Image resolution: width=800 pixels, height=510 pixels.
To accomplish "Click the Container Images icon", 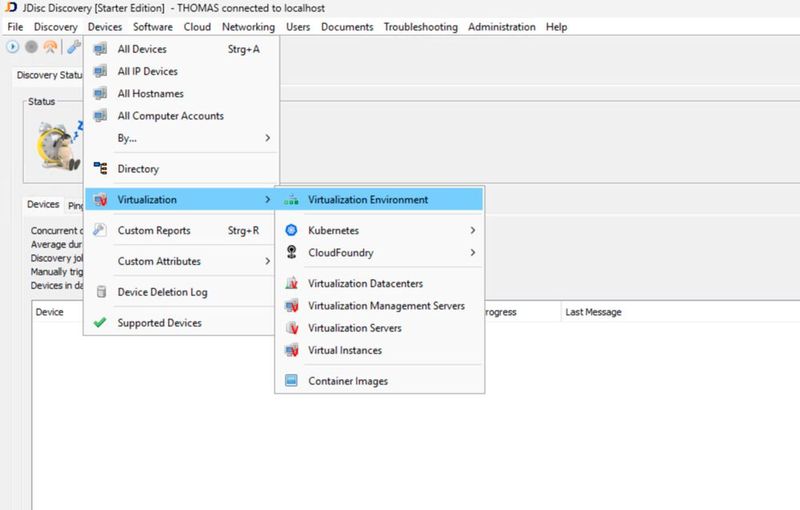I will pyautogui.click(x=291, y=381).
